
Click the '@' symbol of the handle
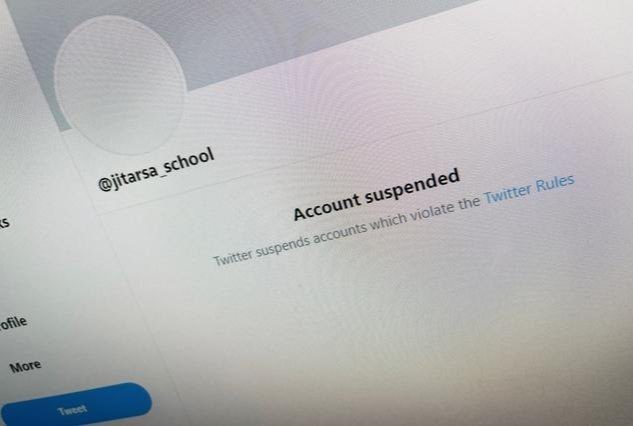pos(104,185)
